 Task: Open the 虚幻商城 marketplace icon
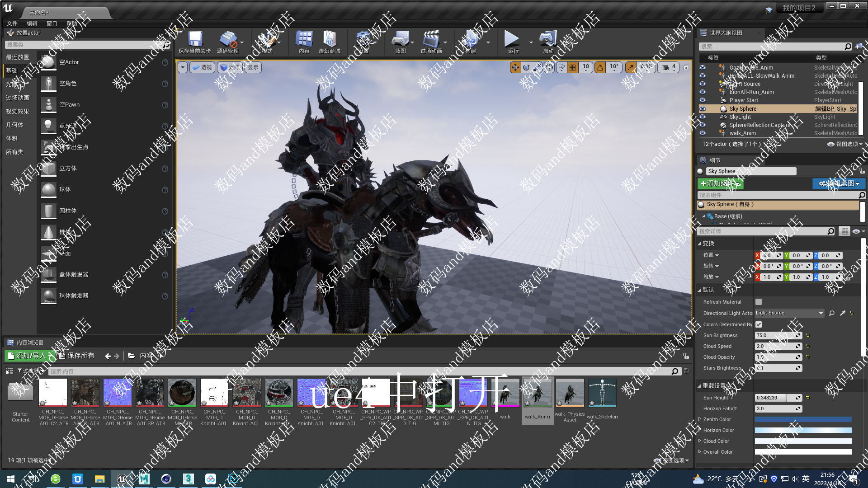(x=329, y=39)
